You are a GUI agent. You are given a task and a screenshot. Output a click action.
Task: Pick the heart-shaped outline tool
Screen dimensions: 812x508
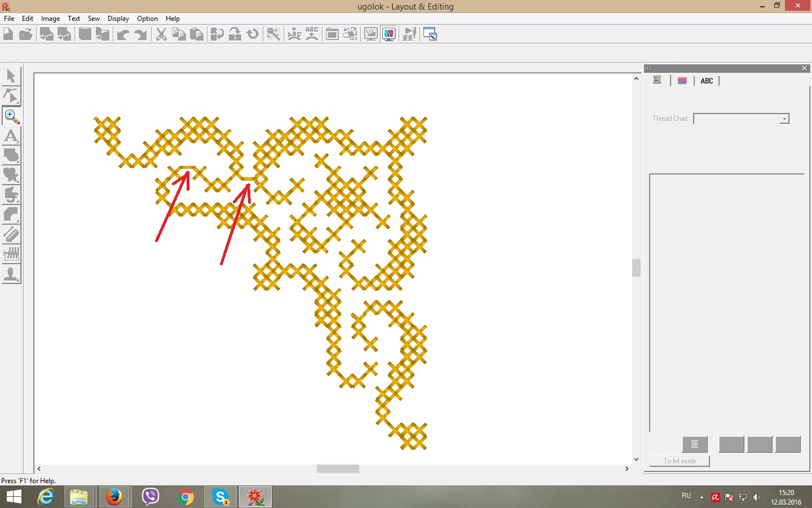11,175
